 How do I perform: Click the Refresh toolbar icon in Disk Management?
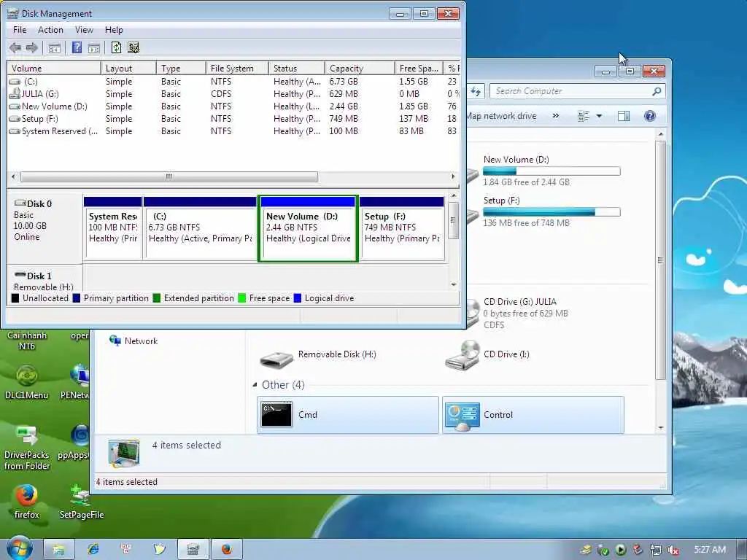pyautogui.click(x=116, y=47)
